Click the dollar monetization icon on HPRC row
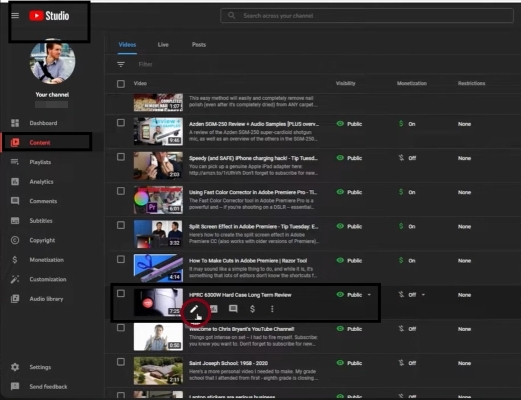521x400 pixels. pos(252,309)
